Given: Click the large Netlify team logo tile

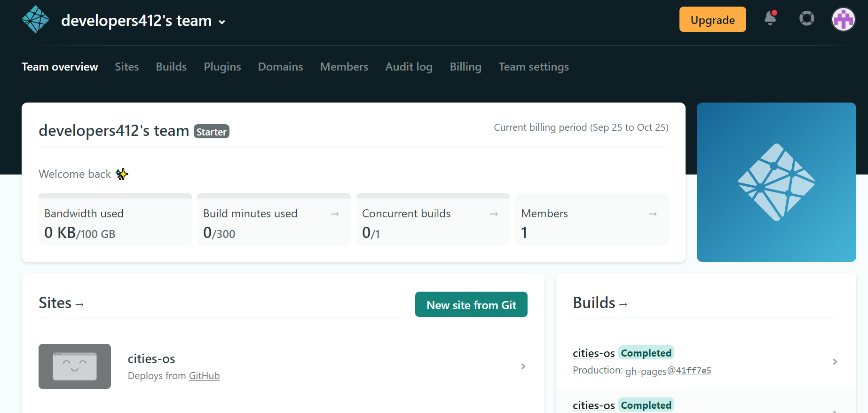Looking at the screenshot, I should point(776,182).
